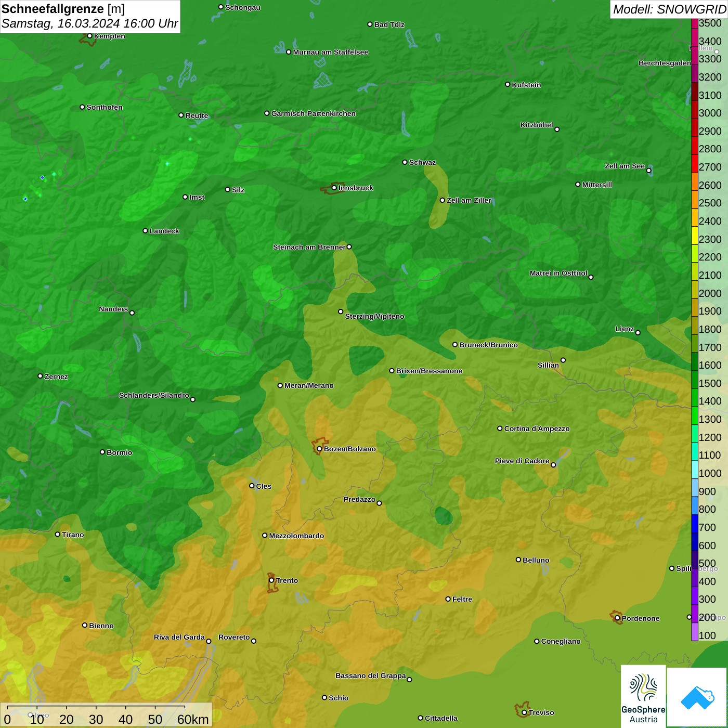Viewport: 728px width, 728px height.
Task: Click the Mittersill label
Action: point(597,185)
